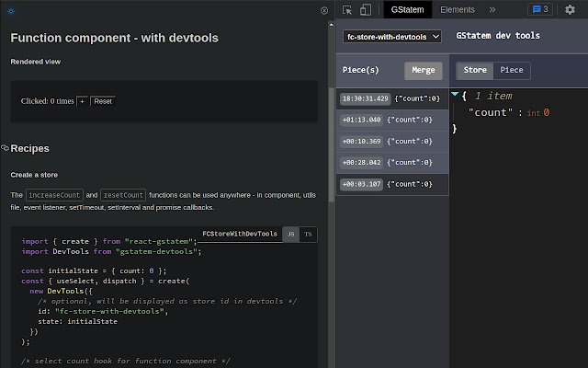Click the circled X close icon

coord(324,11)
